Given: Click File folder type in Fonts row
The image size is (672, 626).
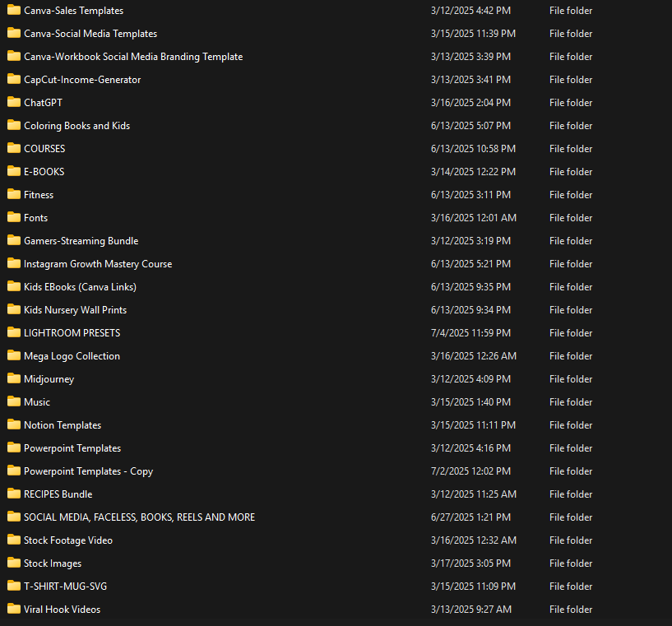Looking at the screenshot, I should tap(571, 218).
